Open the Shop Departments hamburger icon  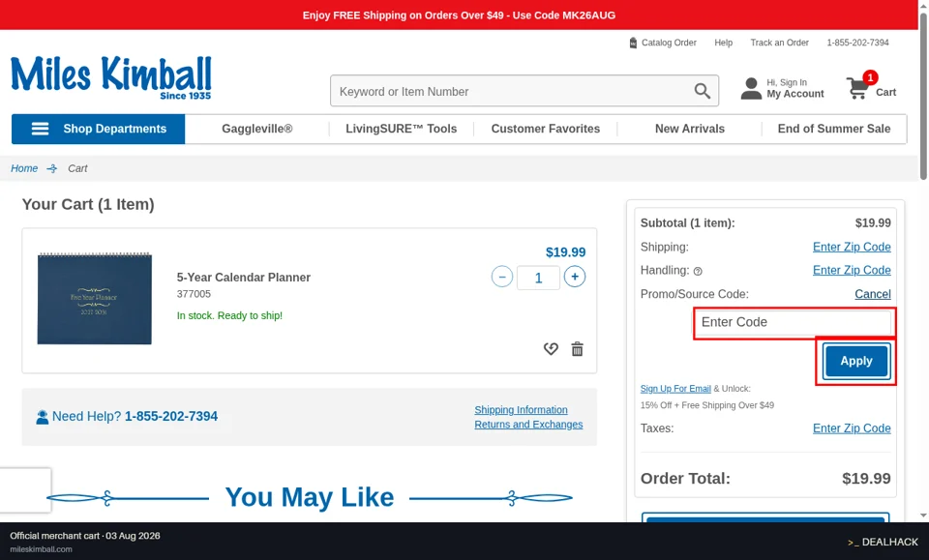40,129
